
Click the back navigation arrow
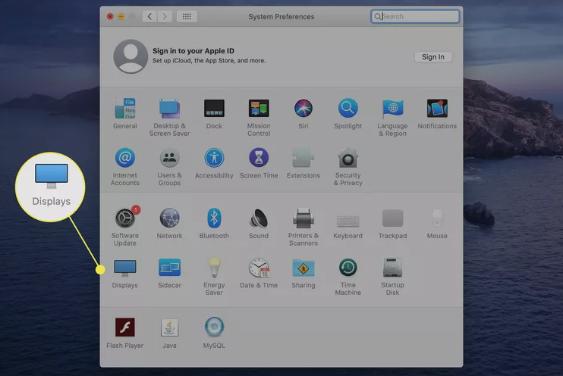150,16
